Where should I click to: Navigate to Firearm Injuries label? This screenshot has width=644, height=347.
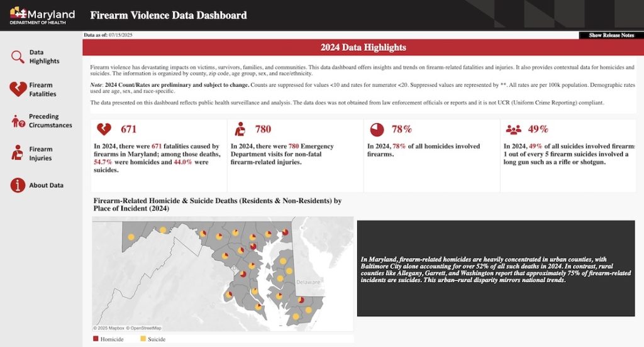40,153
